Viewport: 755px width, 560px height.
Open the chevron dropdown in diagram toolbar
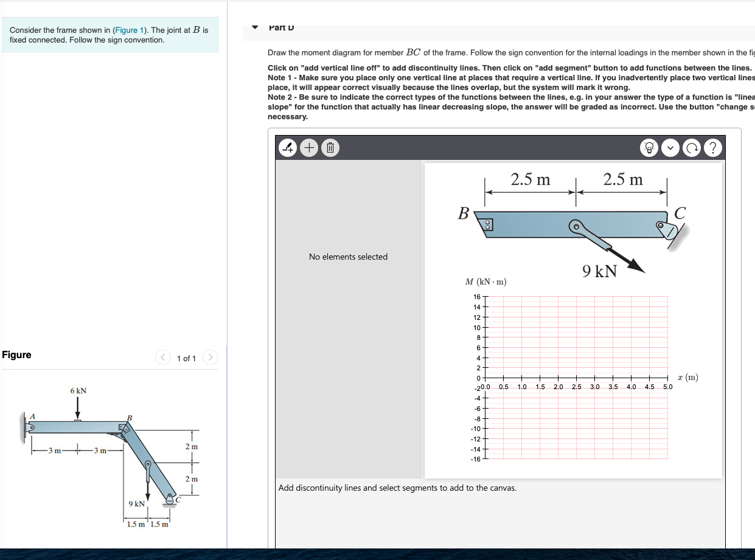click(x=670, y=147)
